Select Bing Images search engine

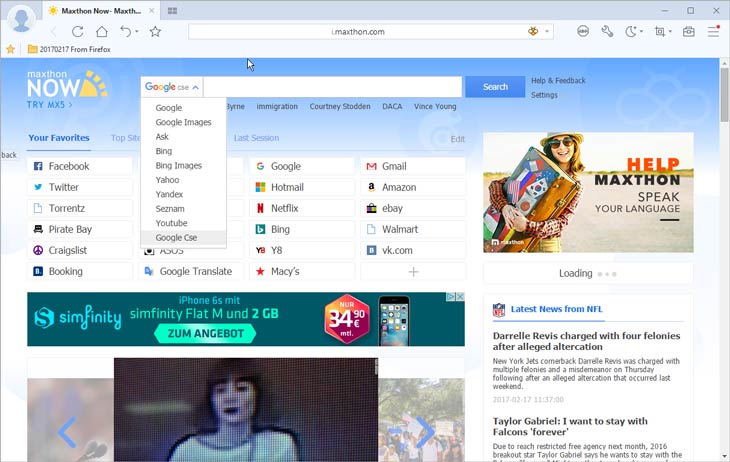coord(178,165)
